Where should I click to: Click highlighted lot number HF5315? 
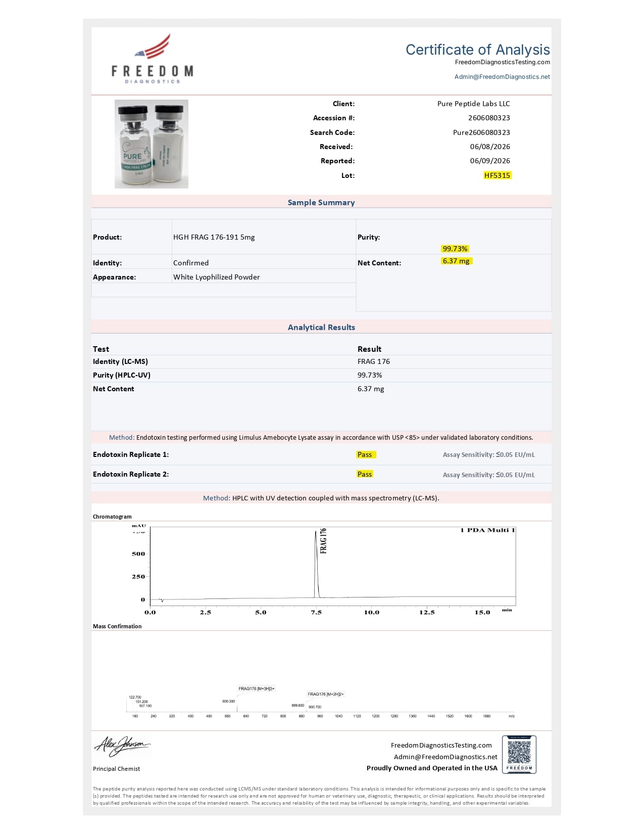[497, 175]
